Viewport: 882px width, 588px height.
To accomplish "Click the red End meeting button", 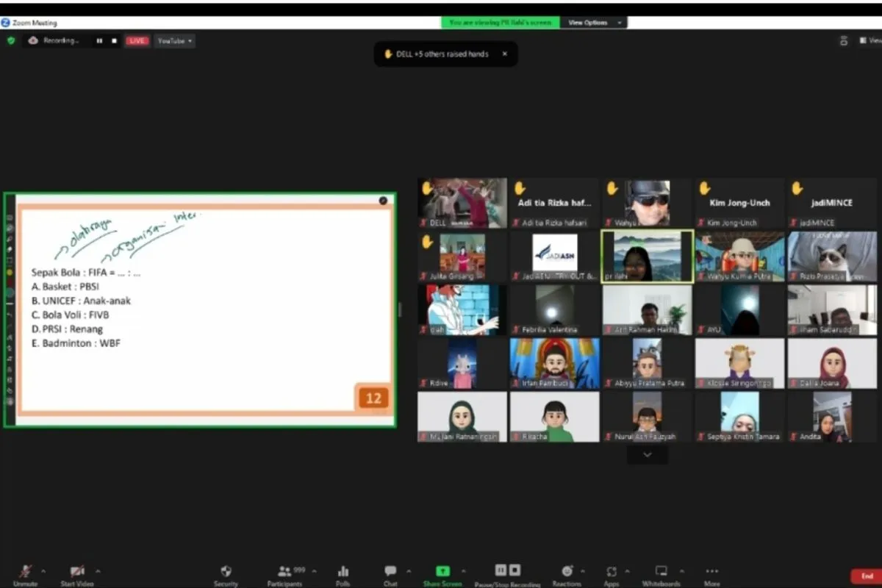I will tap(866, 576).
